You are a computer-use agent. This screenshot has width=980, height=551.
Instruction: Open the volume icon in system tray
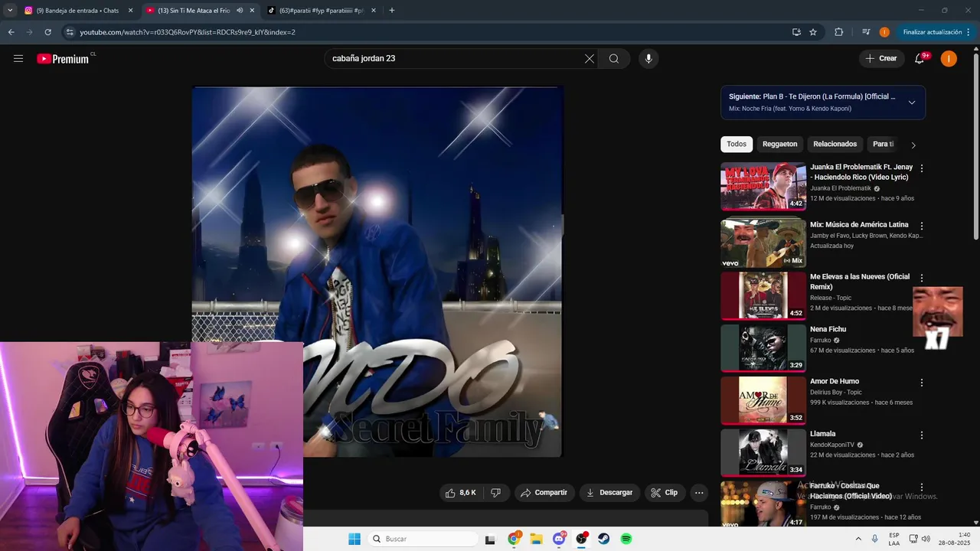pos(926,539)
